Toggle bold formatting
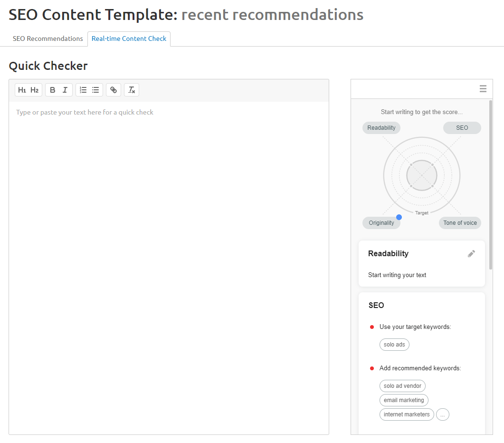The height and width of the screenshot is (443, 504). (52, 90)
